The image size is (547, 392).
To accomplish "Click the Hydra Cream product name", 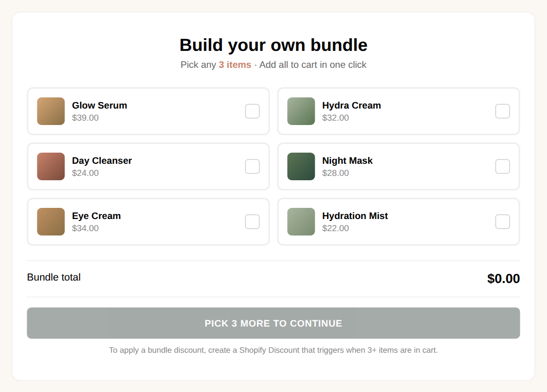I will [351, 106].
